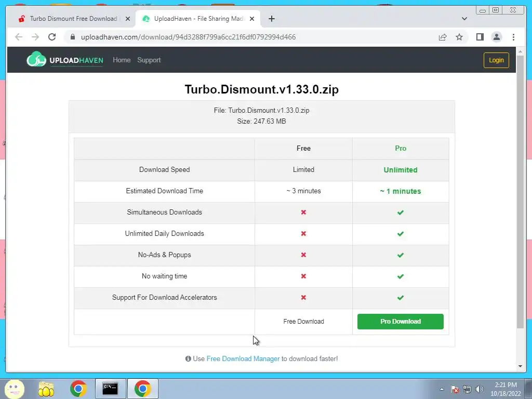Open Chrome three-dot menu

(x=513, y=37)
